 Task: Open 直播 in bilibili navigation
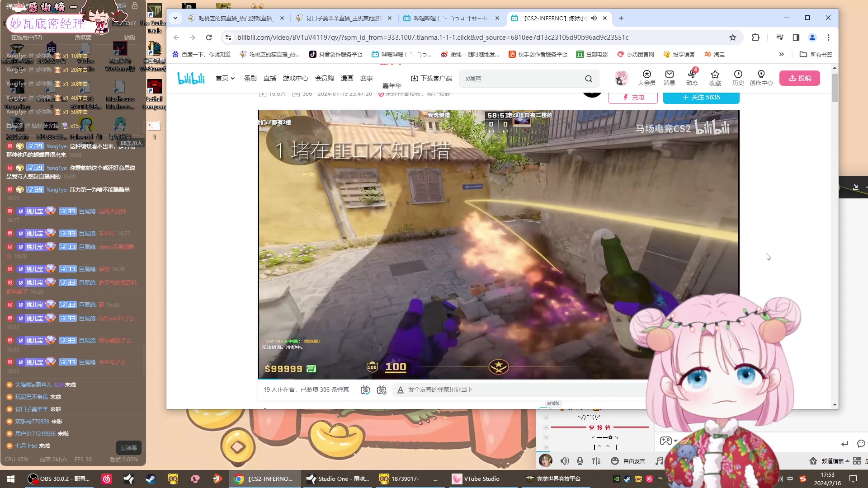[270, 78]
